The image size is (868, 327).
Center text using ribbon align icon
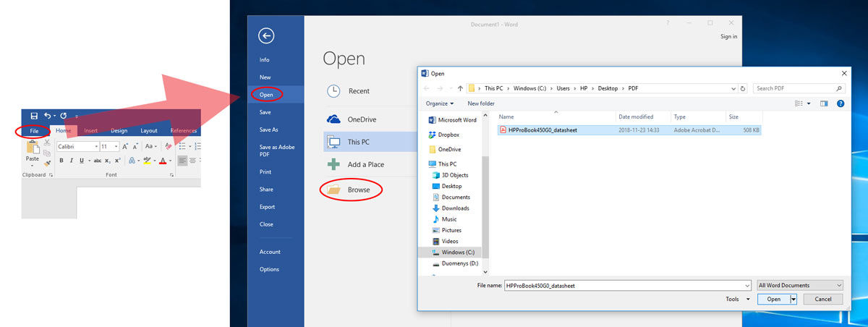(x=192, y=161)
